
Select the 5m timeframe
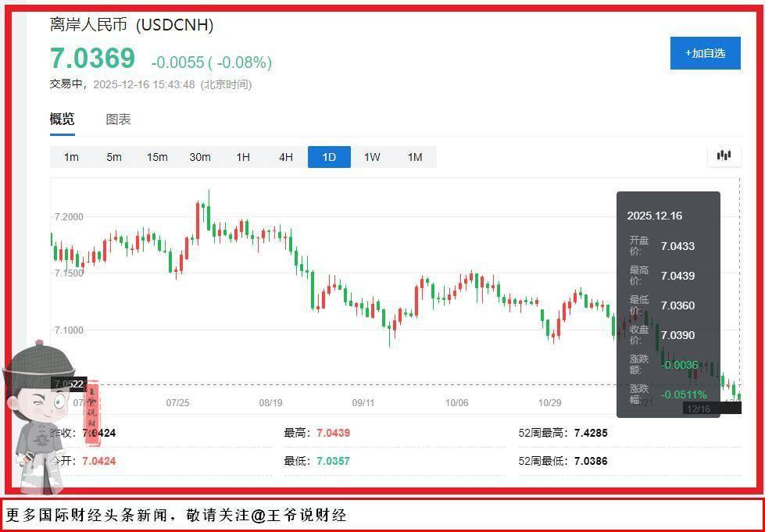tap(114, 157)
